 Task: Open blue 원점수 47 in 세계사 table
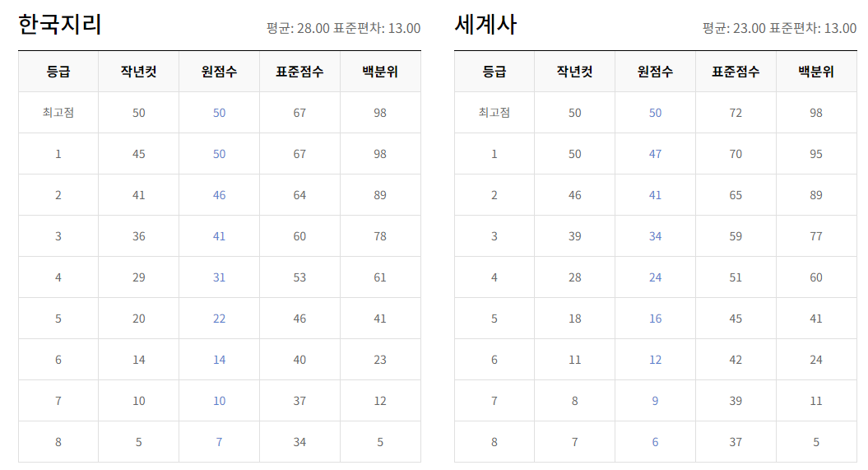coord(656,154)
